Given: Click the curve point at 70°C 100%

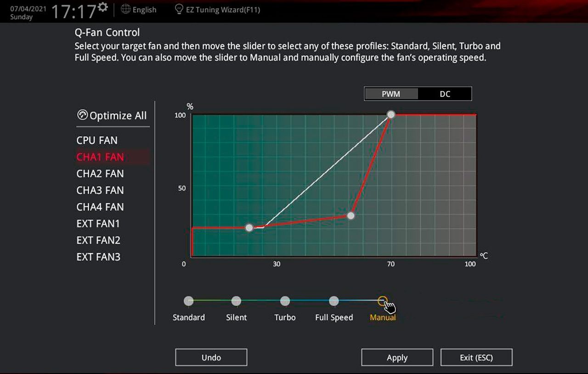Looking at the screenshot, I should point(390,114).
